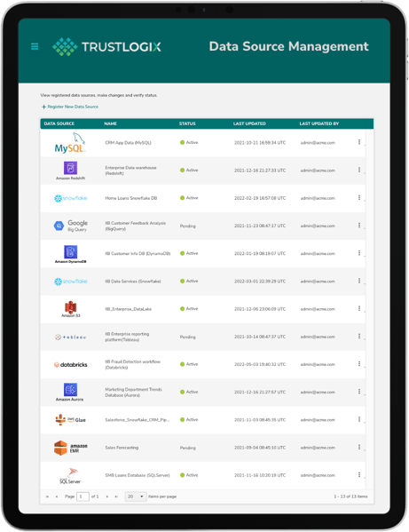Open actions menu for IIB_Enterprise_DataLake row
Screen dimensions: 409x532
[x=359, y=309]
